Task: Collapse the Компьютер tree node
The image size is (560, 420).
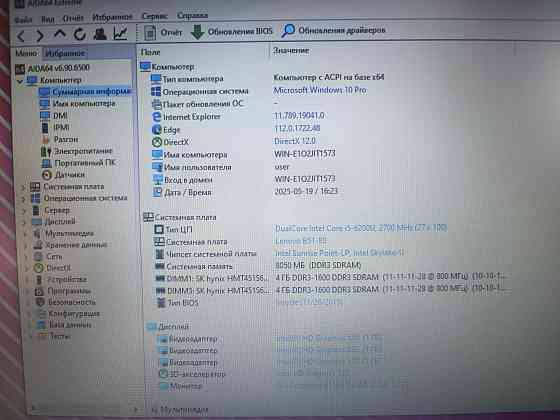Action: tap(20, 81)
